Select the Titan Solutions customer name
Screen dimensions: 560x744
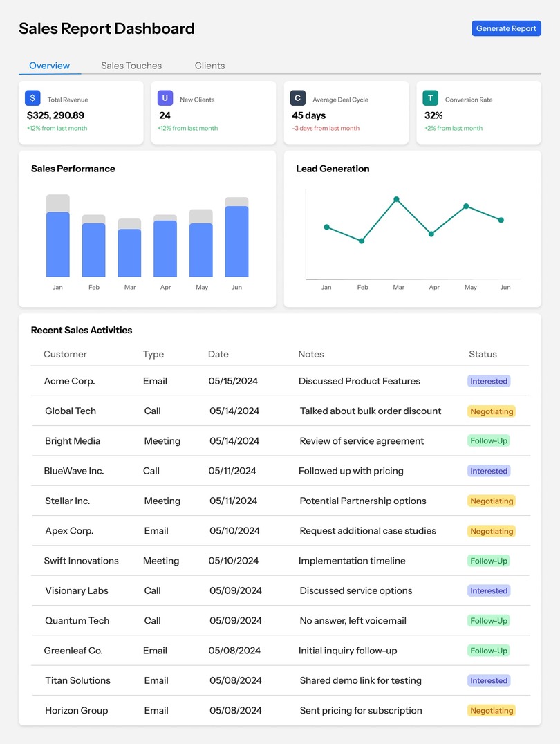[78, 680]
